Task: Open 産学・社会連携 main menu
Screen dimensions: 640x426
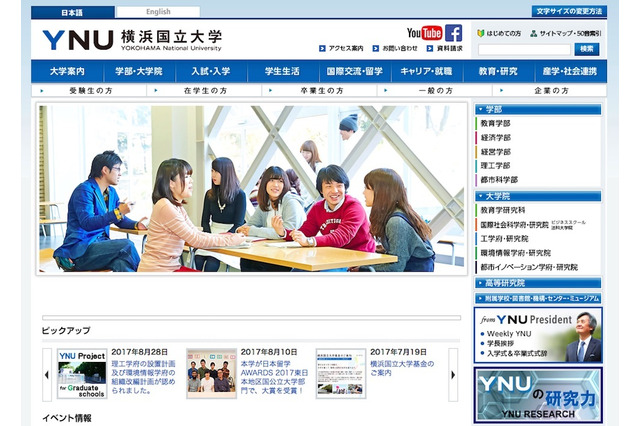Action: tap(570, 71)
